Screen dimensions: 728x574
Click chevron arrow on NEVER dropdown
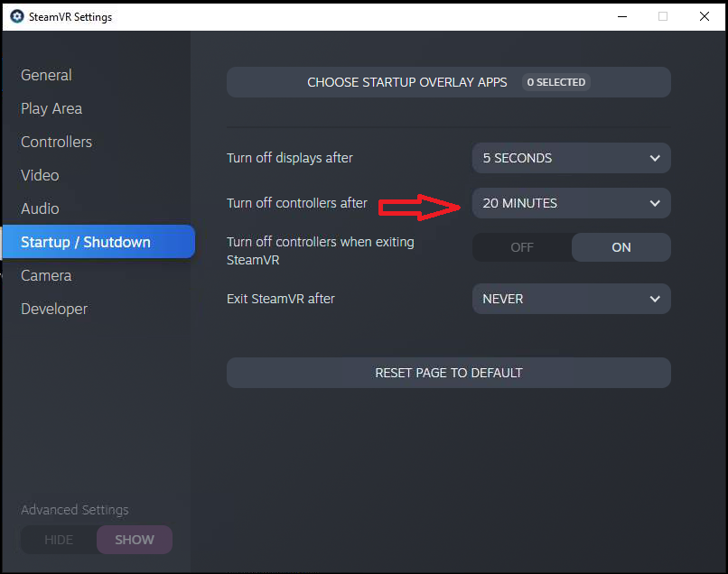coord(655,299)
